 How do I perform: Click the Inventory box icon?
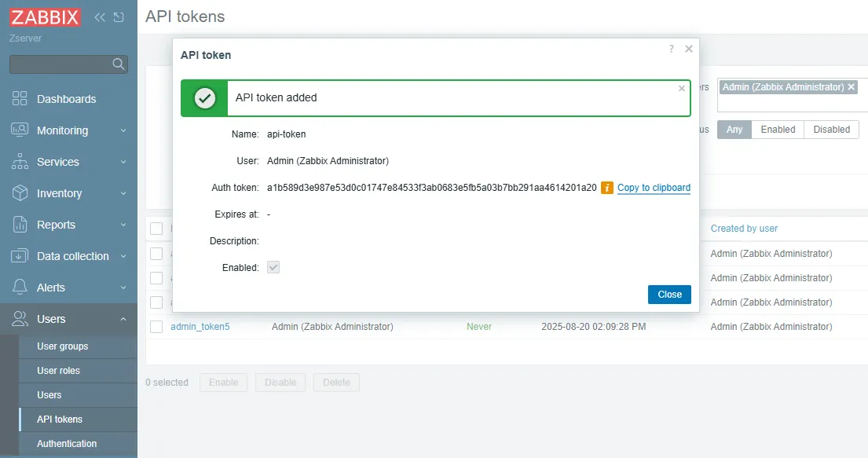[x=20, y=192]
